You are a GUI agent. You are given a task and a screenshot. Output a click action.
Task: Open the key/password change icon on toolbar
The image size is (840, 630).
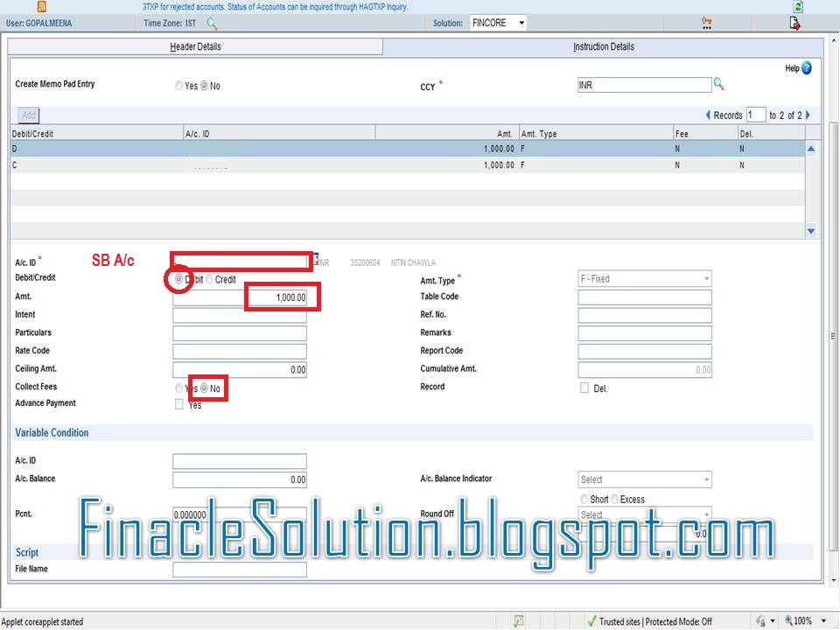705,23
